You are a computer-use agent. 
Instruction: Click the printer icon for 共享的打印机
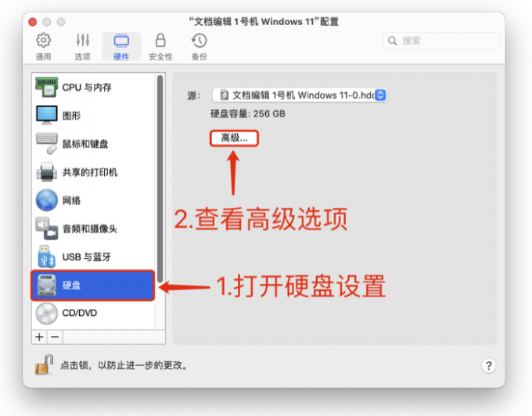point(47,172)
